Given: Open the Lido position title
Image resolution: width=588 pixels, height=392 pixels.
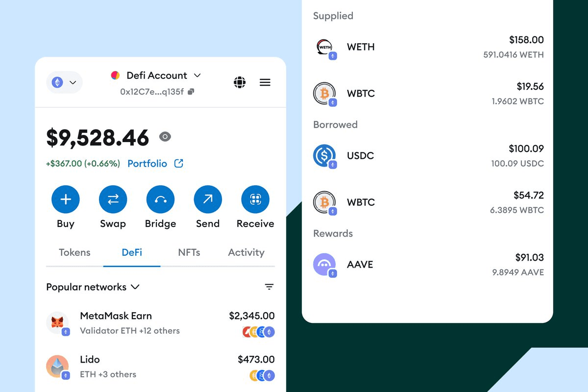Looking at the screenshot, I should point(90,360).
